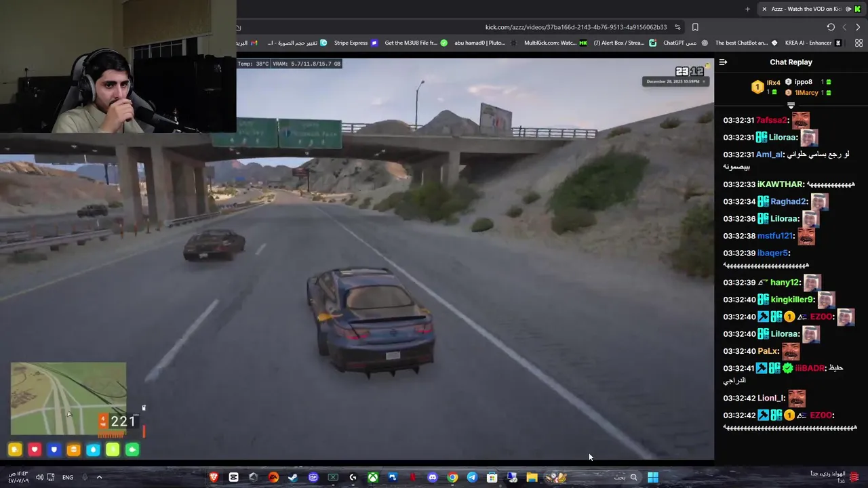Open the taskbar weather widget

[x=834, y=477]
